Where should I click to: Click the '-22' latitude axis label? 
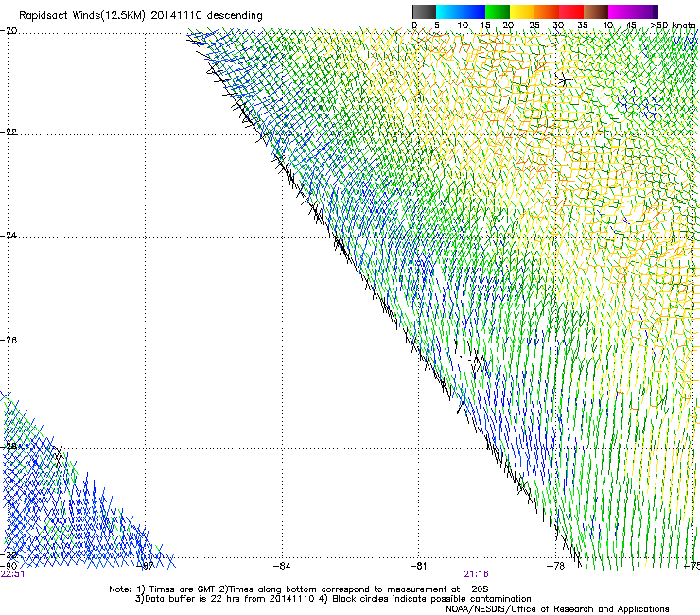click(x=9, y=132)
